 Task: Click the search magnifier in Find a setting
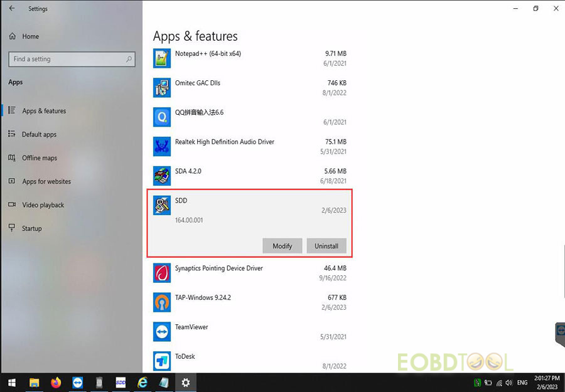tap(129, 59)
